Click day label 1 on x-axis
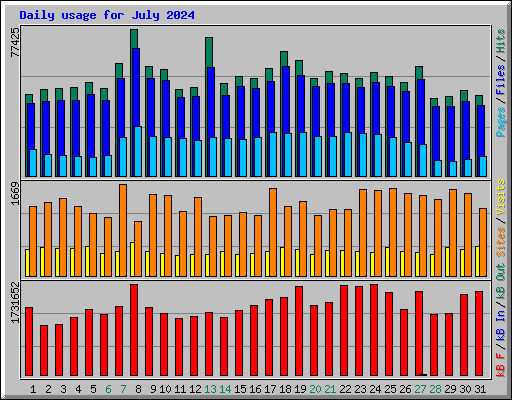This screenshot has width=512, height=400. pyautogui.click(x=33, y=389)
